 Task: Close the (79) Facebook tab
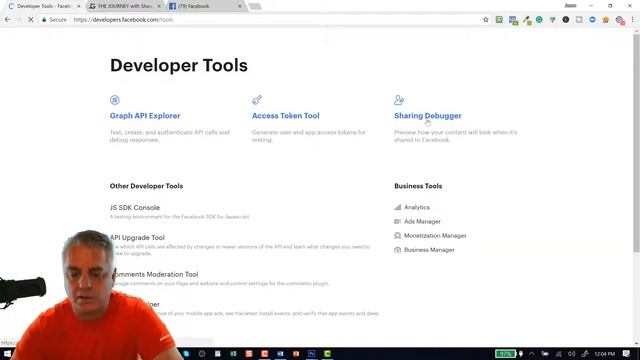point(240,6)
